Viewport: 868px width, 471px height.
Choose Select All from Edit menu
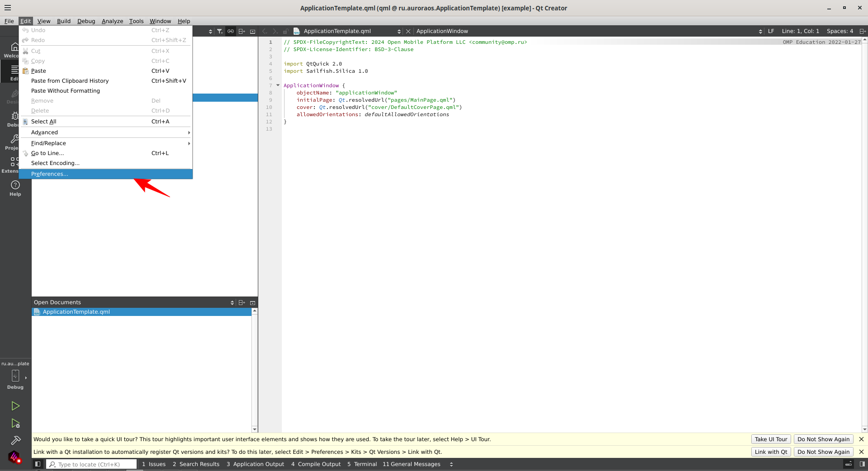[x=106, y=122]
